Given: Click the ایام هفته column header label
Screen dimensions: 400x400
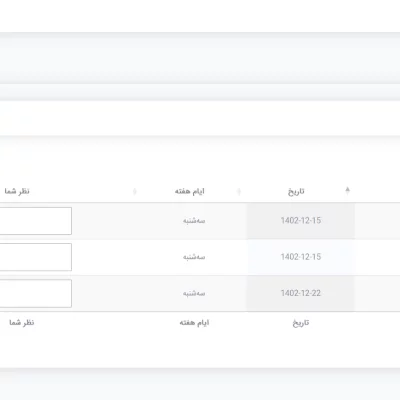Looking at the screenshot, I should tap(189, 191).
